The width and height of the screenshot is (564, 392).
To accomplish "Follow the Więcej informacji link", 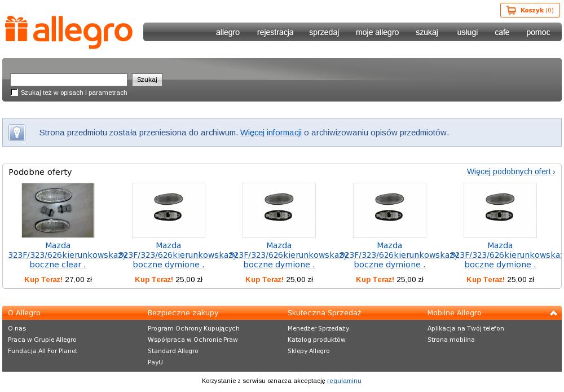I will click(x=271, y=133).
